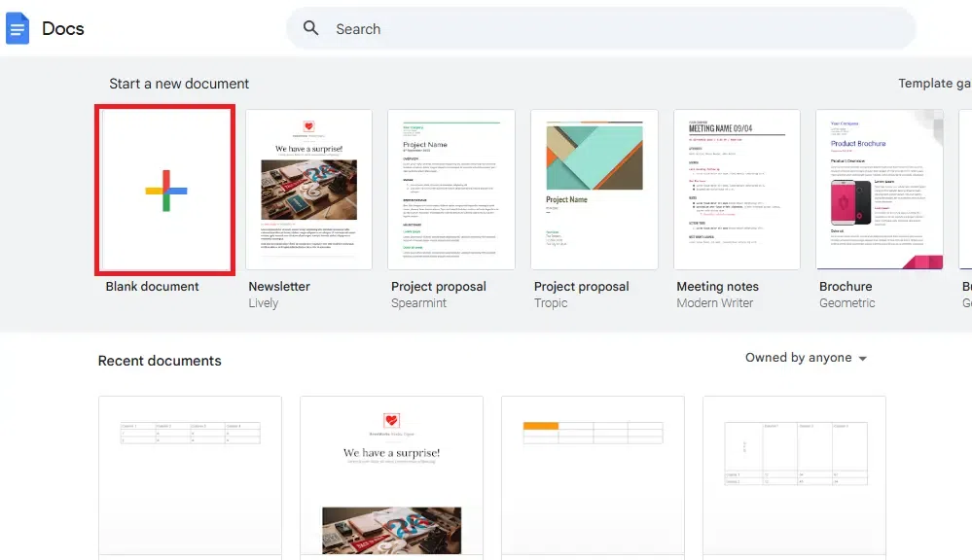Click the 'Tropic' subtitle text
Screen dimensions: 972x560
[x=551, y=303]
